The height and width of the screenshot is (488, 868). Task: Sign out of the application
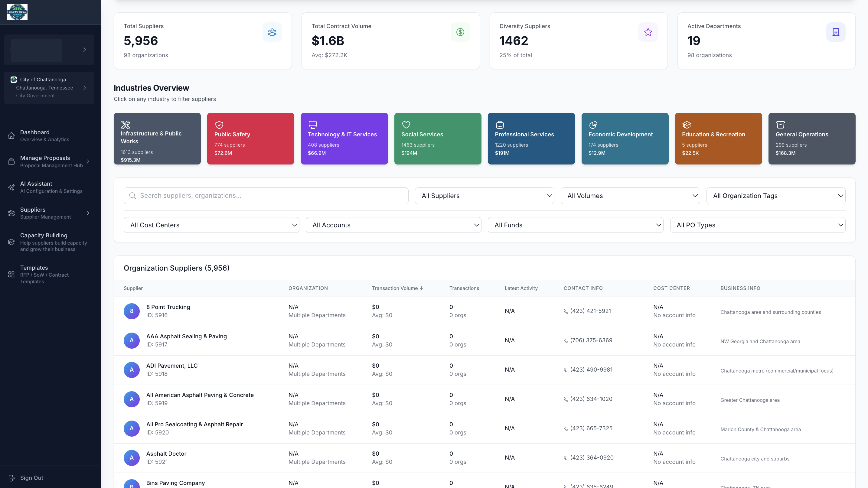pos(31,477)
